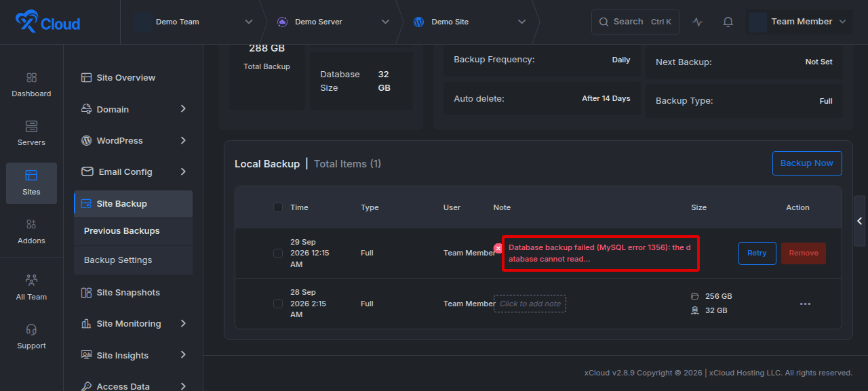The width and height of the screenshot is (868, 391).
Task: Open Support headset icon
Action: (x=31, y=329)
